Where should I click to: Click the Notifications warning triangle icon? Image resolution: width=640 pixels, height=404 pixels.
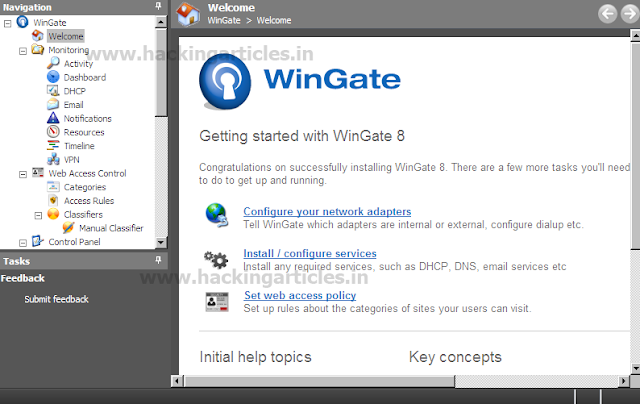click(53, 118)
